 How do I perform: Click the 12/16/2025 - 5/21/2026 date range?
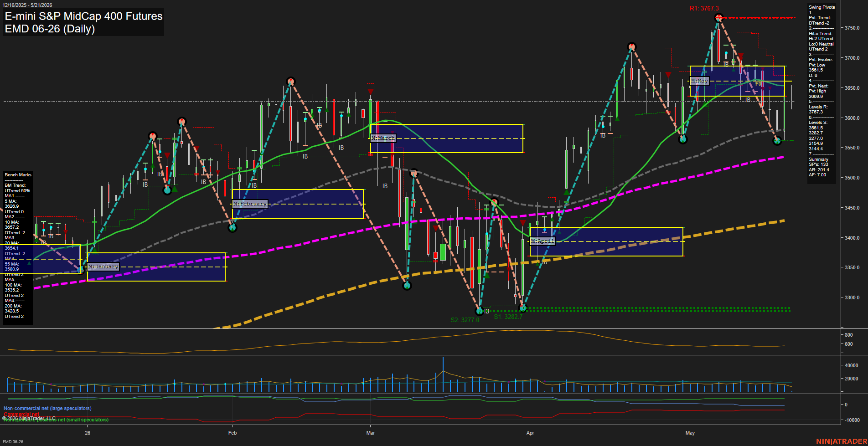point(27,5)
